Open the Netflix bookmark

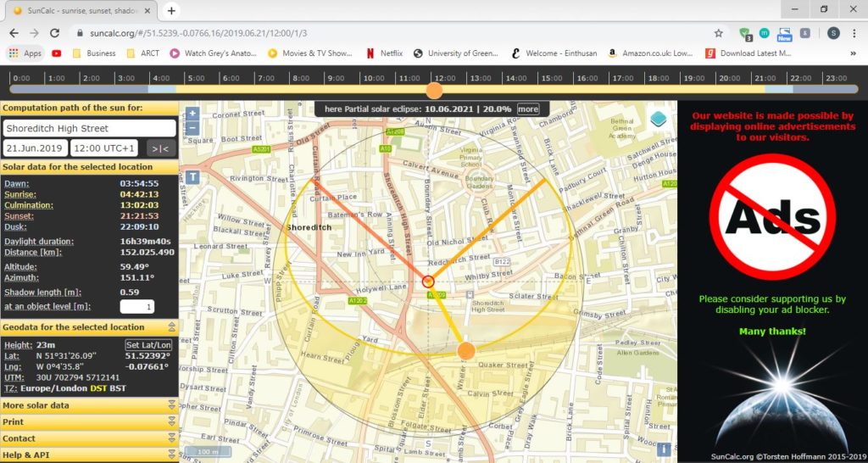(x=384, y=53)
